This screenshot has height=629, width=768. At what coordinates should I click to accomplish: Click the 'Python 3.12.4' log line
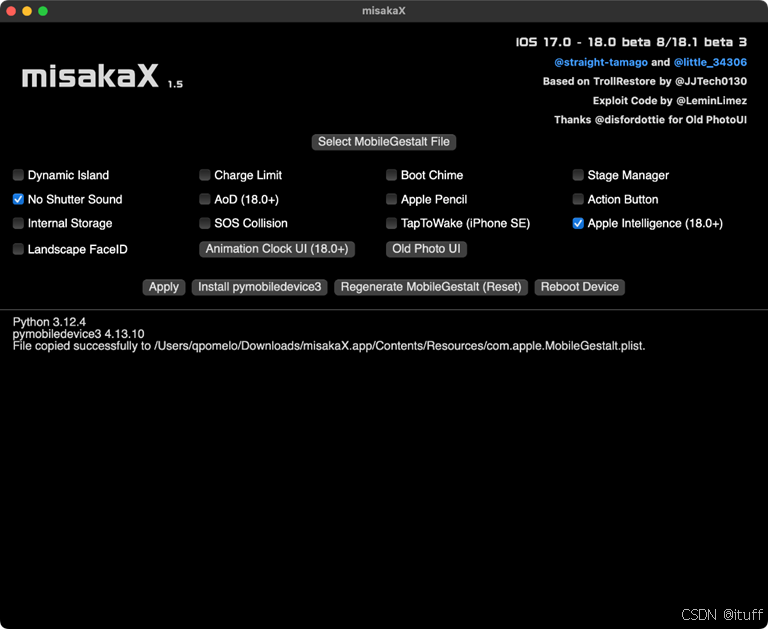click(x=49, y=322)
